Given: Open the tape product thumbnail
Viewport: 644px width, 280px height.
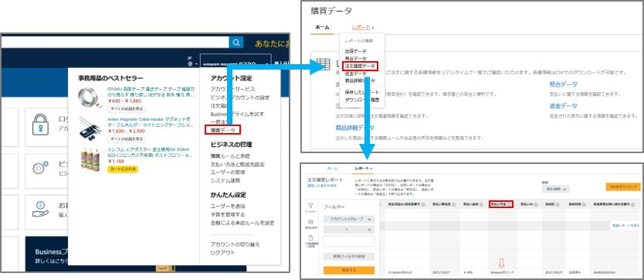Looking at the screenshot, I should (90, 97).
